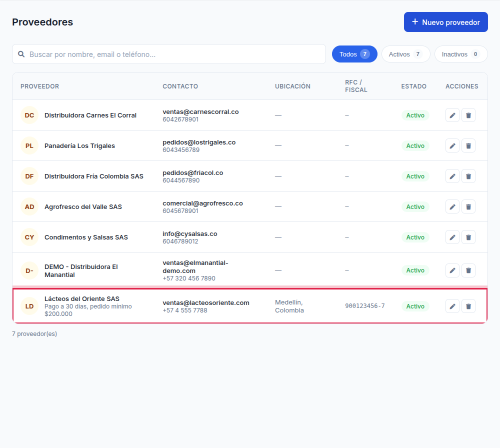Edit Distribuidora Fría Colombia SAS row
The image size is (500, 448).
click(452, 176)
